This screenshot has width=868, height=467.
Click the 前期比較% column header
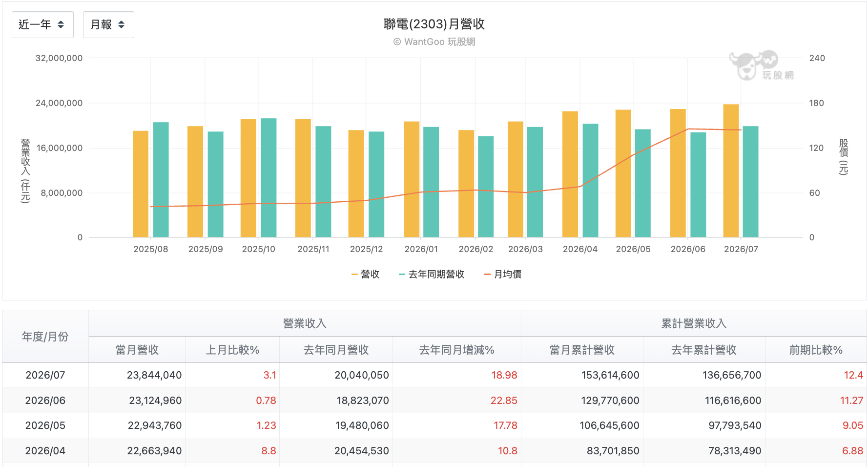pos(816,350)
